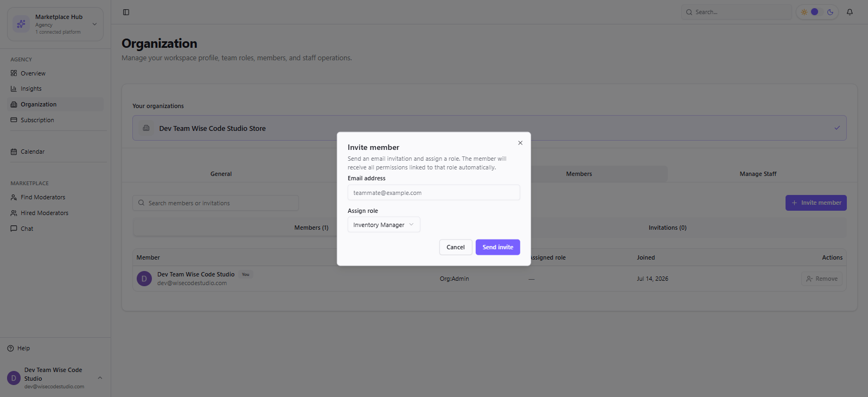Click Send invite button
The image size is (868, 397).
pos(498,247)
